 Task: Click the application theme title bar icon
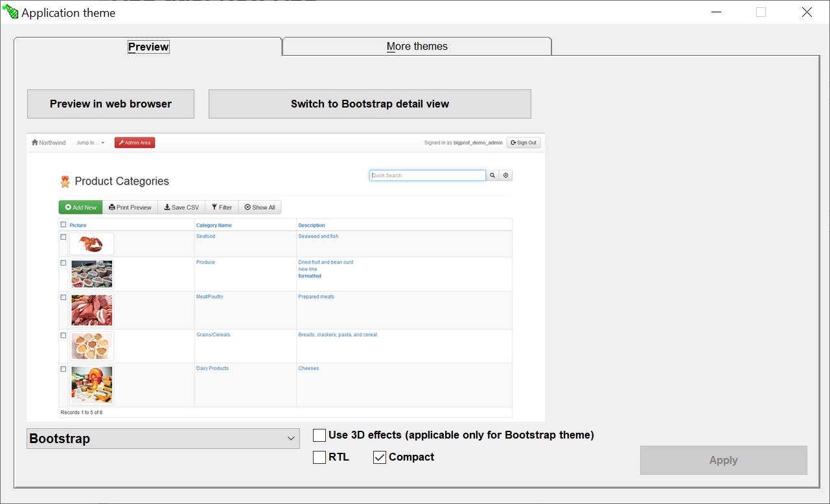(x=10, y=12)
